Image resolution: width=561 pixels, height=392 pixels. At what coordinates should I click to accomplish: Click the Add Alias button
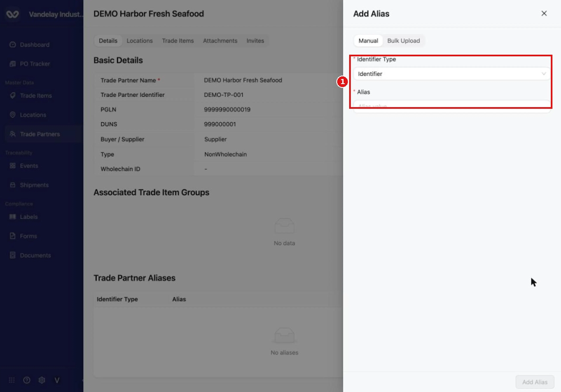[535, 382]
